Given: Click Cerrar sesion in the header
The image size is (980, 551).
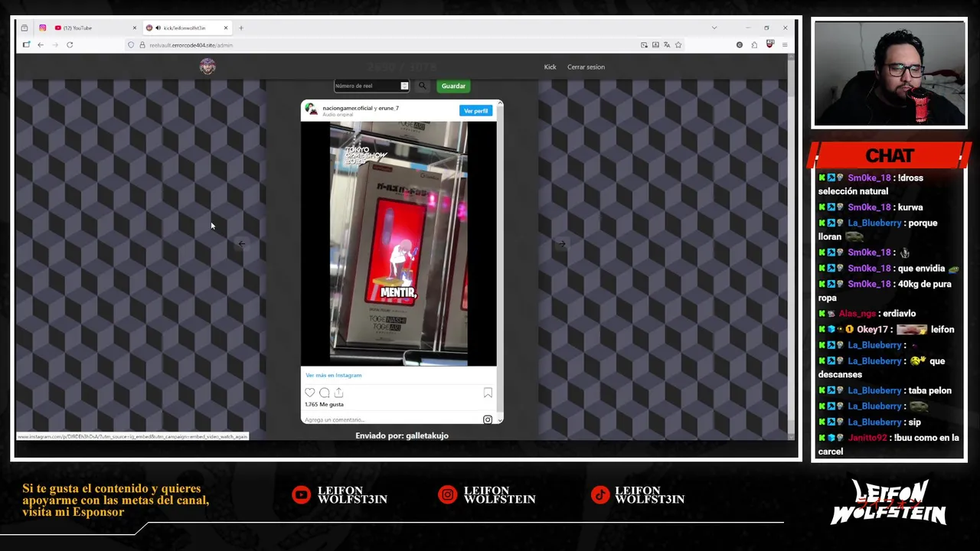Looking at the screenshot, I should coord(586,67).
